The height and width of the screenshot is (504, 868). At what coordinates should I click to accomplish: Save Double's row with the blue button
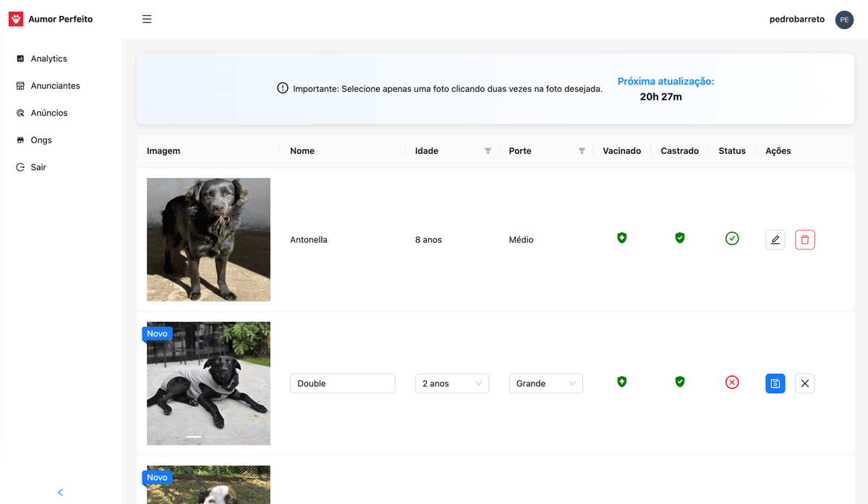(x=775, y=383)
